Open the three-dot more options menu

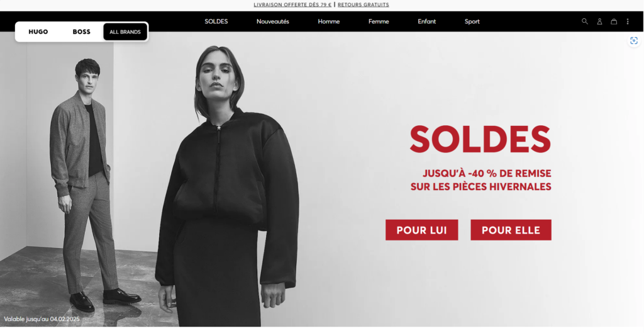coord(627,21)
